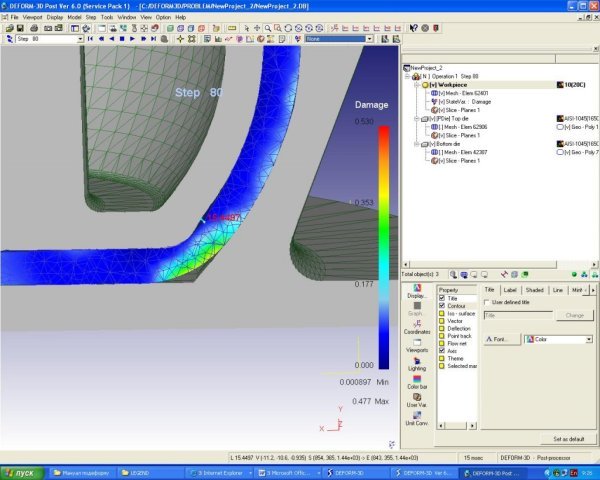The image size is (600, 480).
Task: Click the red exit door toolbar icon
Action: 436,28
